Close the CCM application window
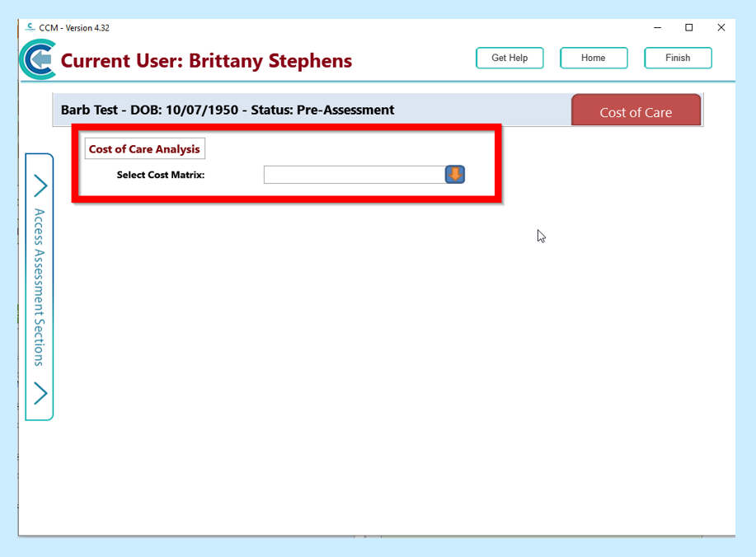The image size is (756, 557). point(721,27)
